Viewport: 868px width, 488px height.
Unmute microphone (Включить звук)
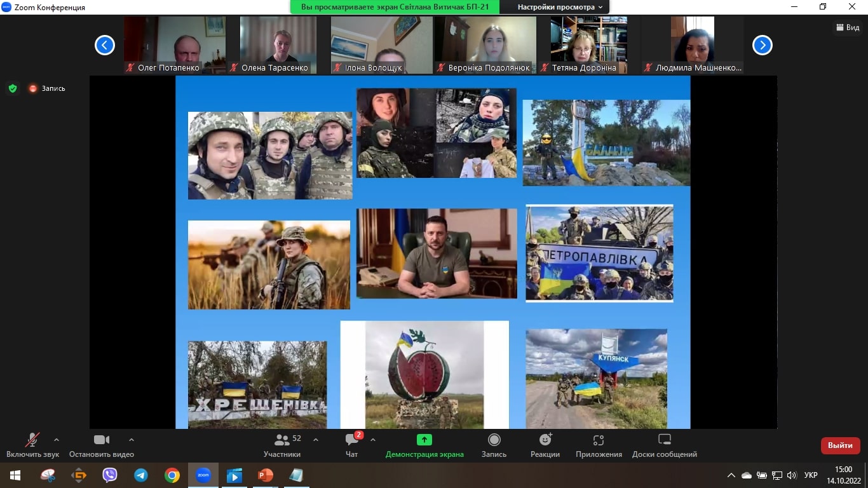point(32,445)
